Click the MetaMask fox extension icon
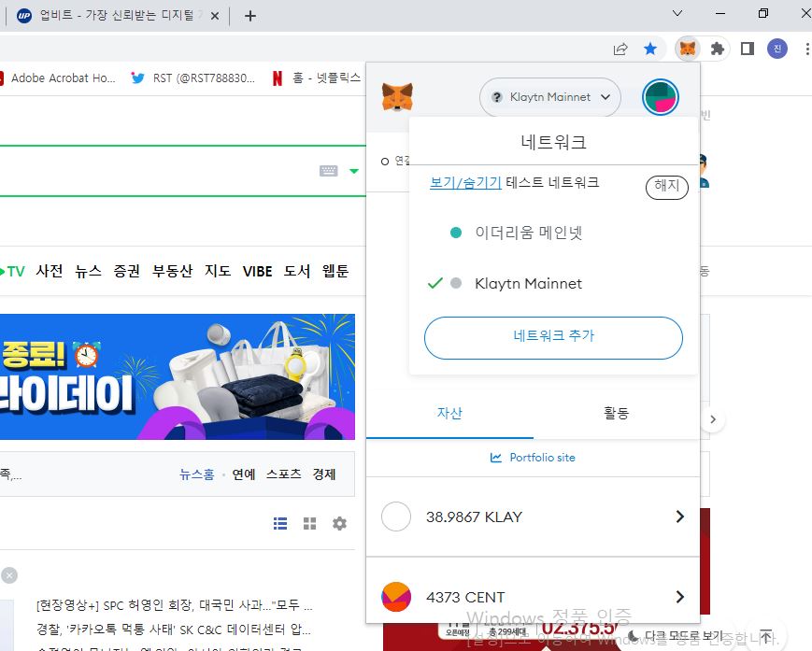Screen dimensions: 812x651 click(688, 49)
